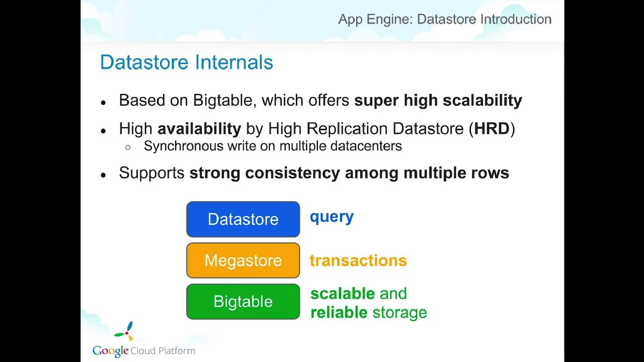Screen dimensions: 644x362
Task: Click the bold word "availability"
Action: click(x=199, y=129)
